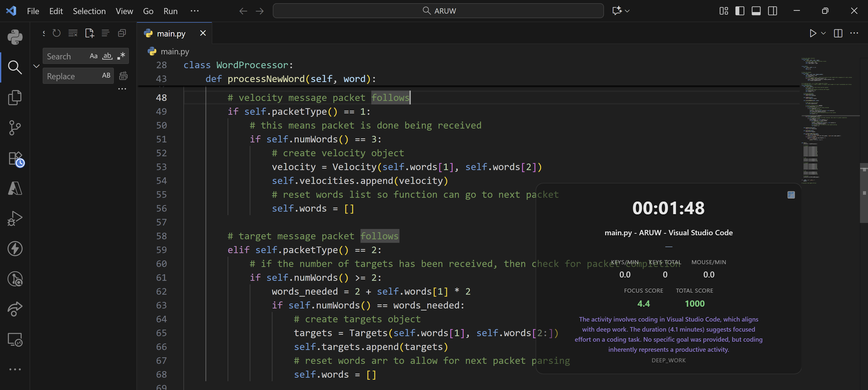Open Run Python File dropdown arrow
Screen dimensions: 868x390
tap(824, 33)
